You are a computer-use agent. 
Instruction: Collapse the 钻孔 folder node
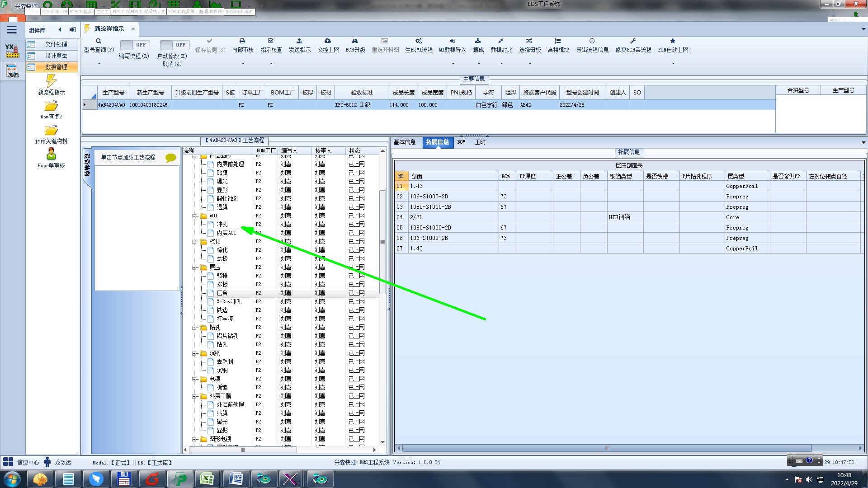click(x=194, y=328)
